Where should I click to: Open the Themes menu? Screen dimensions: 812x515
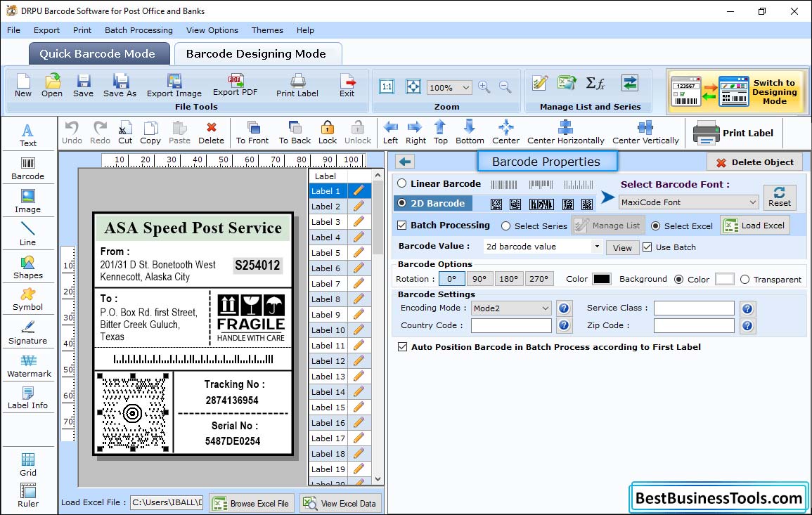pyautogui.click(x=267, y=30)
